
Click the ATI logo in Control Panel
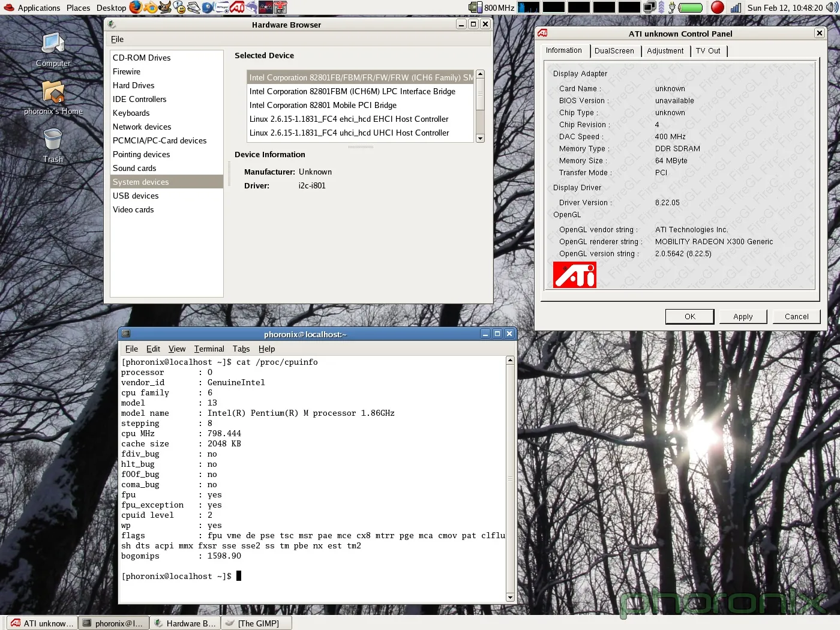click(575, 275)
